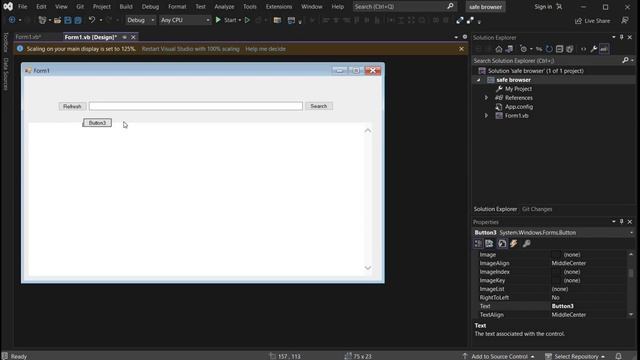This screenshot has width=640, height=360.
Task: Expand the References node
Action: [x=486, y=98]
